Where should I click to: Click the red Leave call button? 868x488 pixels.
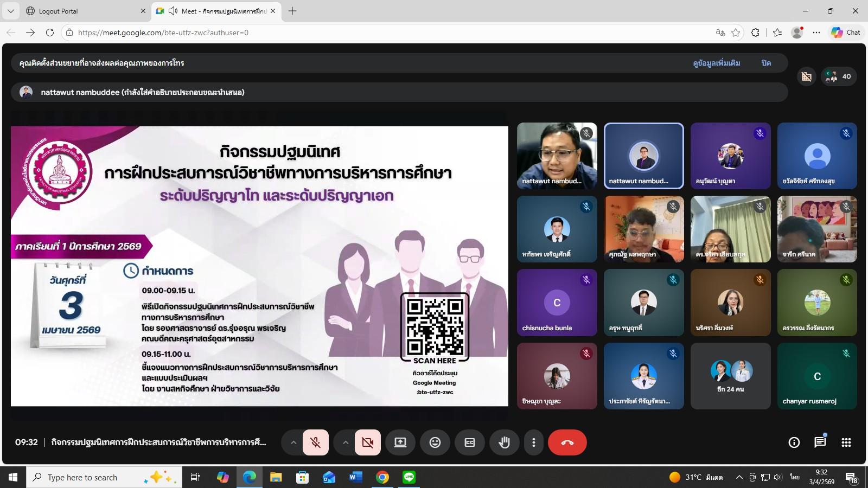(567, 442)
